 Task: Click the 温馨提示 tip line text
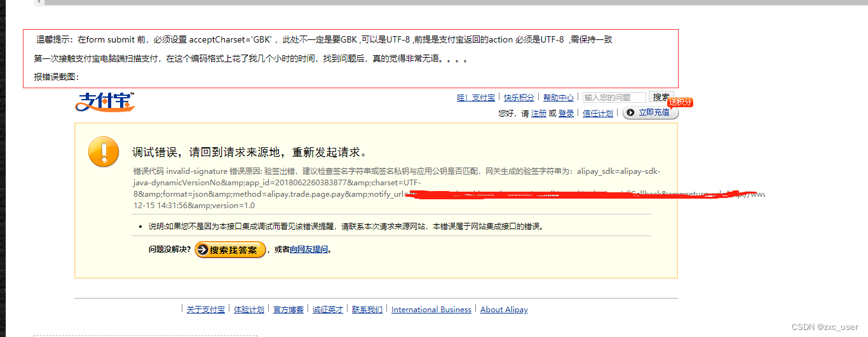point(324,39)
